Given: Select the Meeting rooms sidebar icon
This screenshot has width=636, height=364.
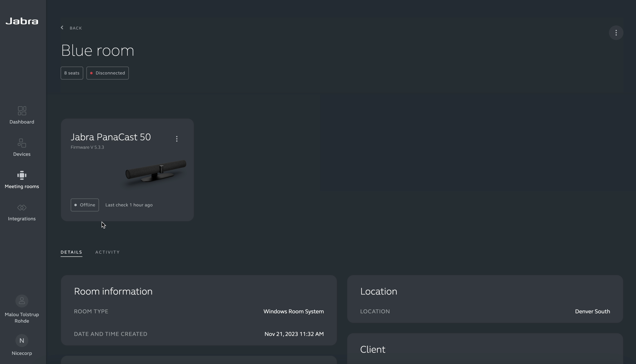Looking at the screenshot, I should [22, 175].
